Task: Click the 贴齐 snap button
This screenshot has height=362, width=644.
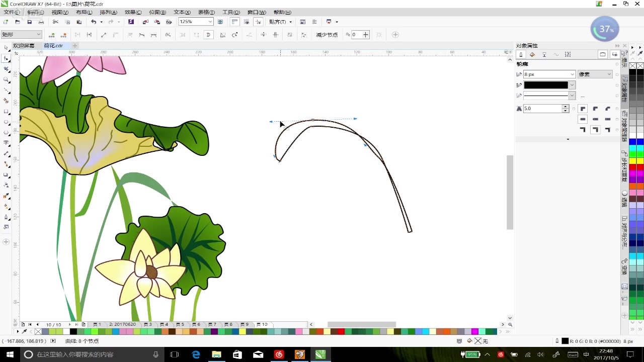Action: tap(280, 22)
